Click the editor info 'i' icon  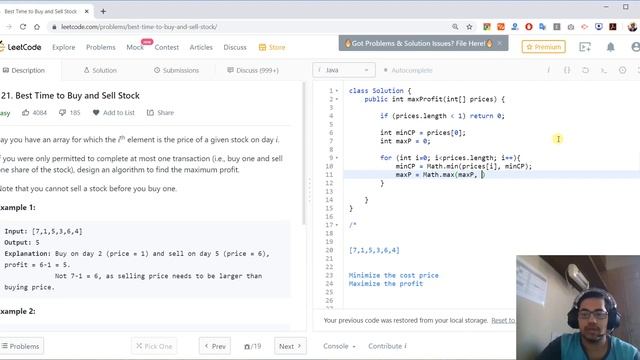[548, 70]
